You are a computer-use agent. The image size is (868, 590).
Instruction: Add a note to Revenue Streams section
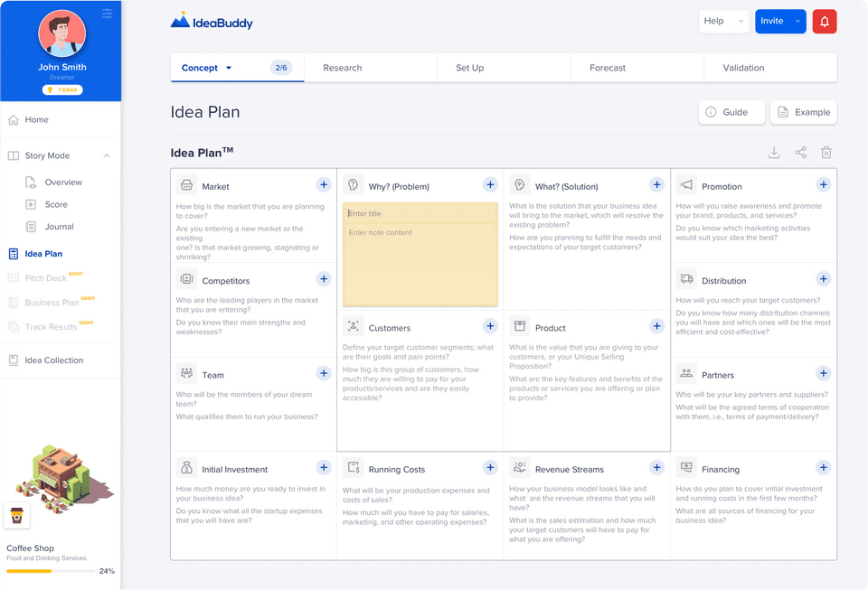coord(656,468)
